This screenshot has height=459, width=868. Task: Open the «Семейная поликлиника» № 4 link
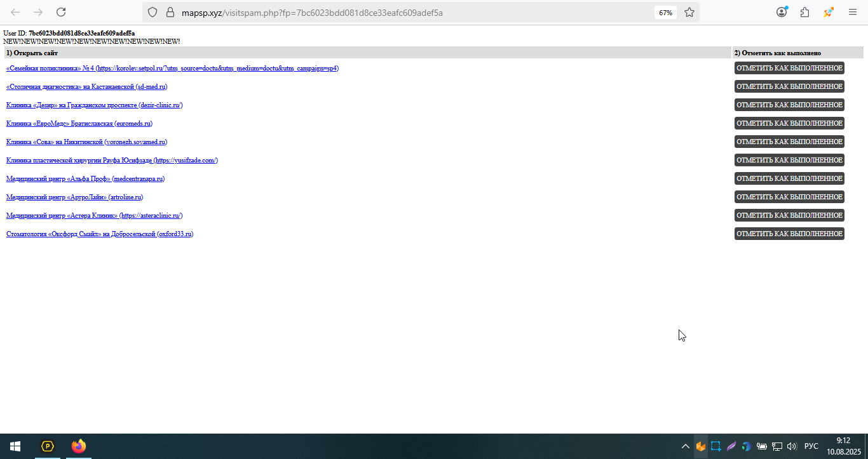coord(172,68)
